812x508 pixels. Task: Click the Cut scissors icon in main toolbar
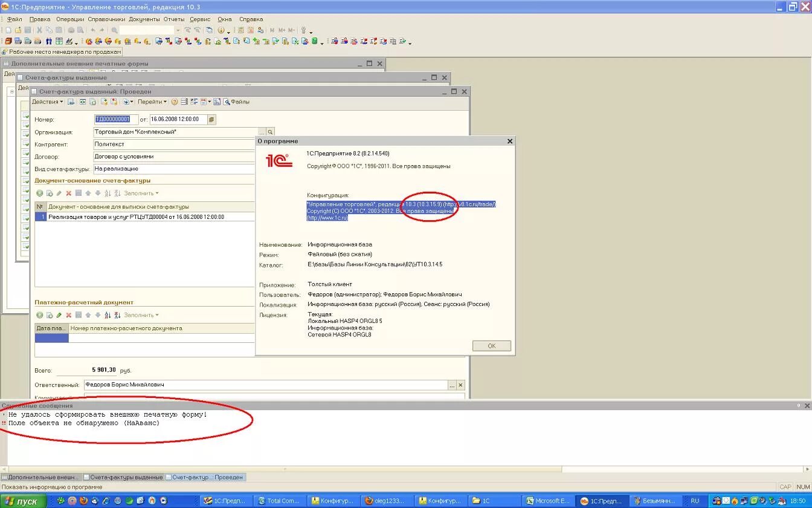(x=39, y=30)
